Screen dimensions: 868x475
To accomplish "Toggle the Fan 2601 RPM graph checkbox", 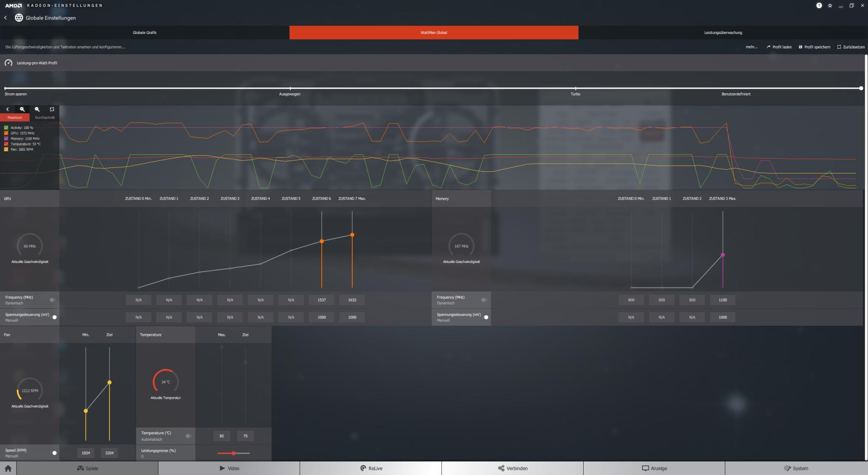I will click(6, 149).
